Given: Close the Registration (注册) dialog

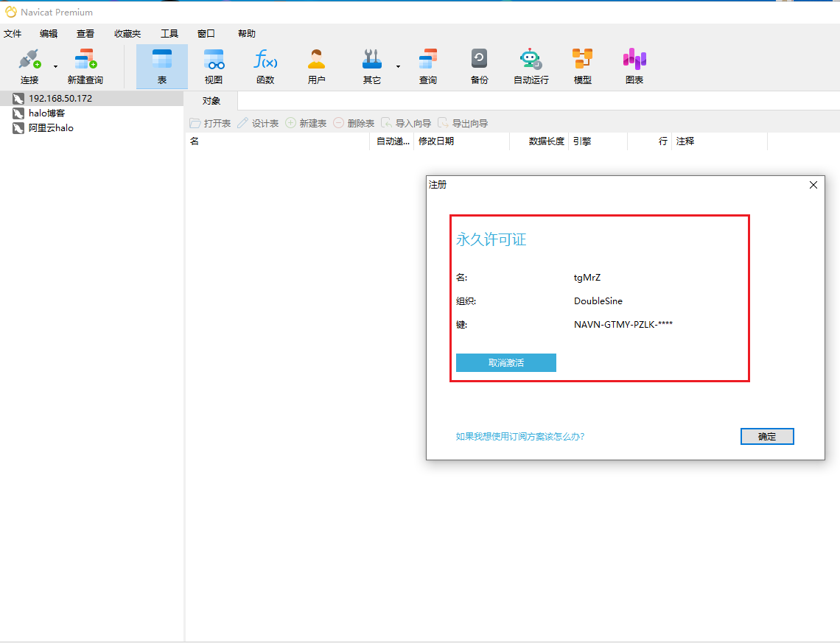Looking at the screenshot, I should [x=813, y=185].
